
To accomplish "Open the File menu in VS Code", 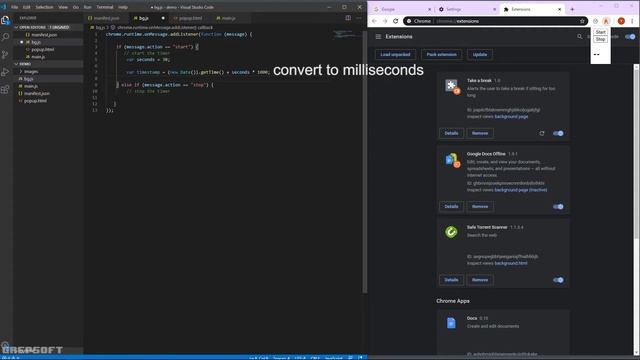I will coord(14,7).
